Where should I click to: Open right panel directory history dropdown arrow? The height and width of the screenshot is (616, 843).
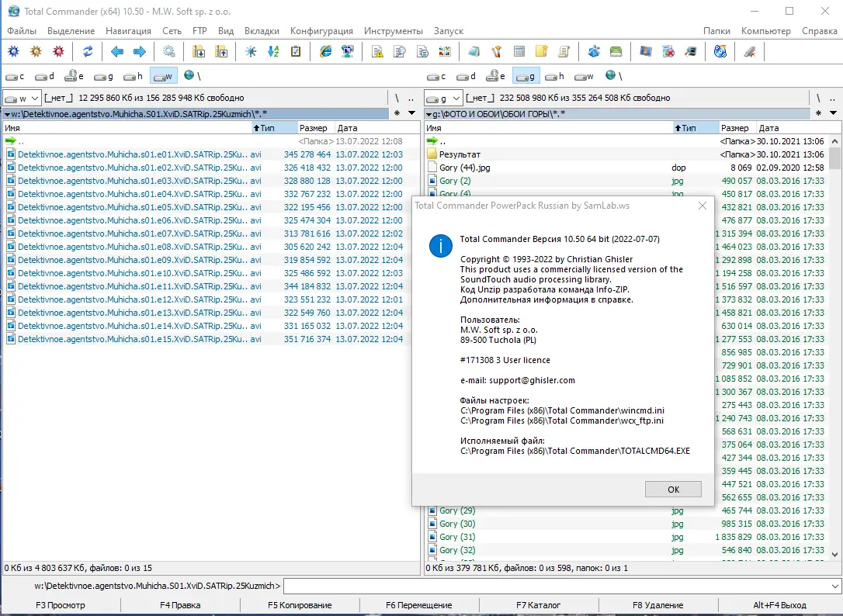coord(834,113)
